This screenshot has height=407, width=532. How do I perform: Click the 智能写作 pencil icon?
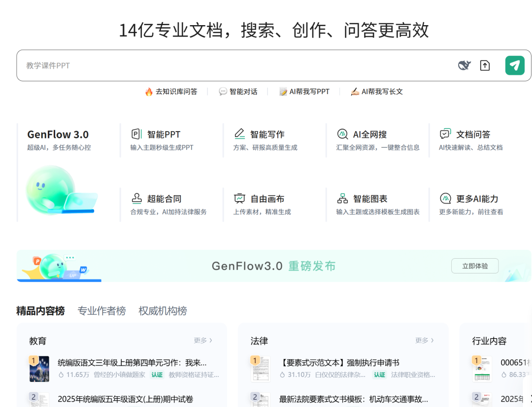(x=239, y=134)
